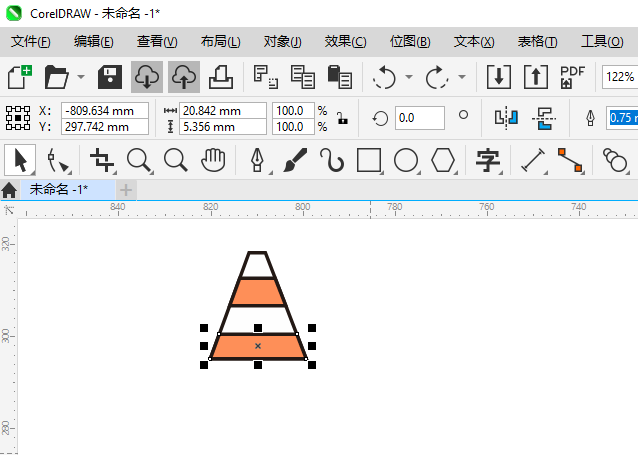Click the Export icon
638x455 pixels.
click(535, 77)
